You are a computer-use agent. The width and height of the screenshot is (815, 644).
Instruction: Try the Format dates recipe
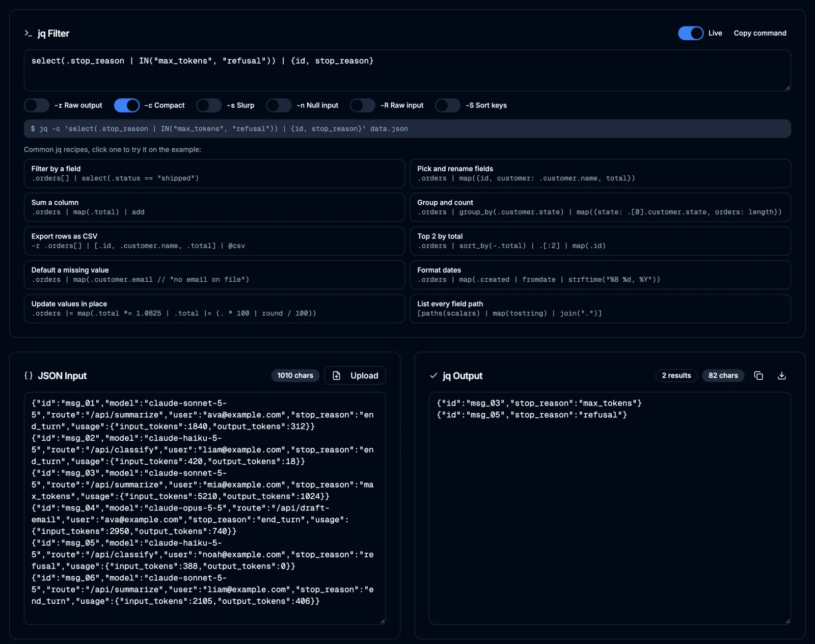[x=601, y=275]
